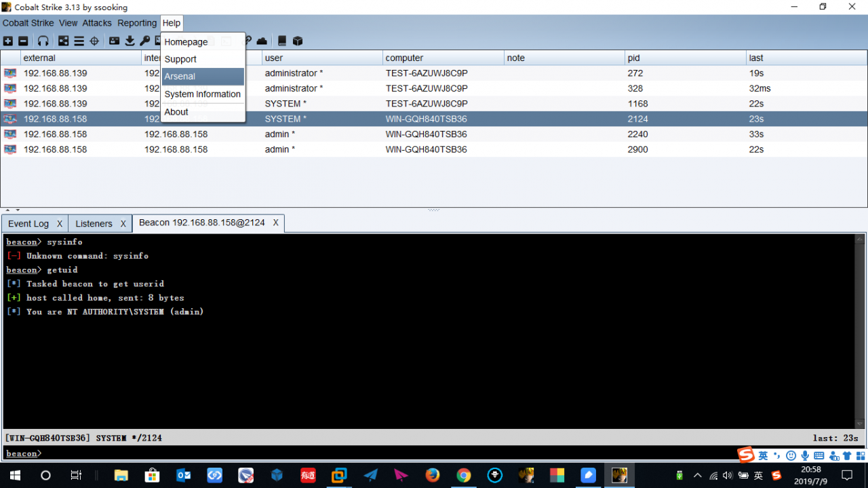This screenshot has height=488, width=868.
Task: Collapse split pane with up arrow
Action: click(x=7, y=210)
